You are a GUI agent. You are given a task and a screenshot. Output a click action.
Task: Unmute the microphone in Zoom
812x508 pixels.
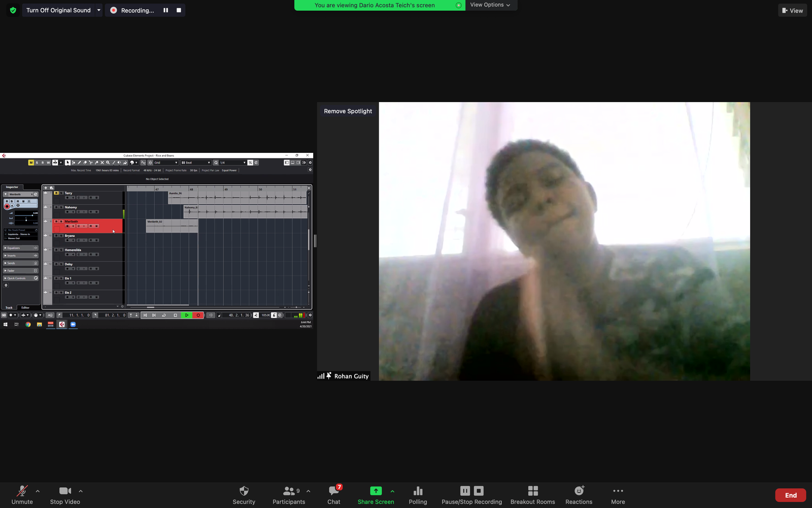[x=22, y=494]
